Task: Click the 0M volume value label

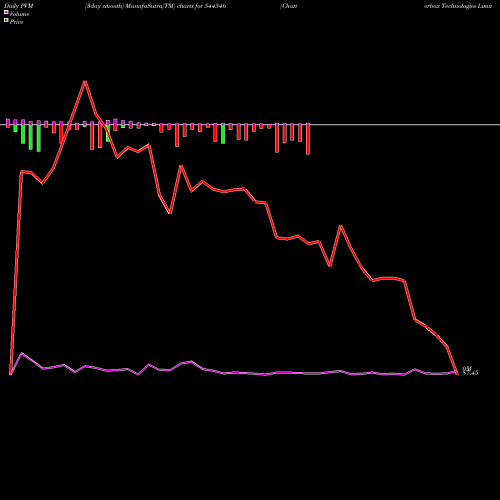Action: pyautogui.click(x=467, y=369)
